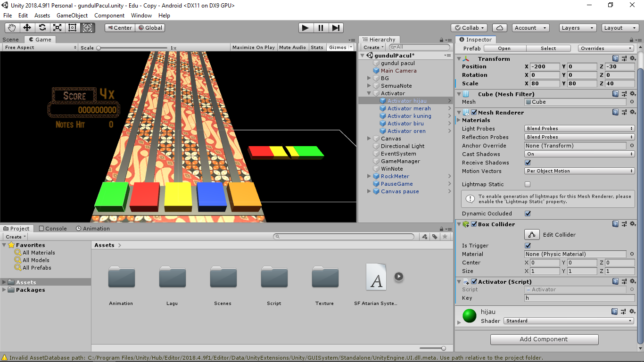
Task: Open the Scenes folder
Action: pyautogui.click(x=223, y=277)
